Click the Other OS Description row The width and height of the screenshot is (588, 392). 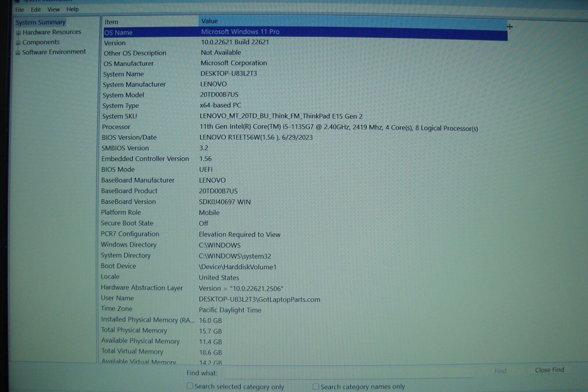305,53
